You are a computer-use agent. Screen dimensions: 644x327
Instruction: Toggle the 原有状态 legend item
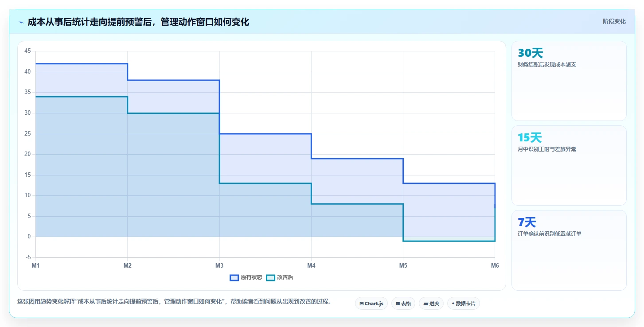(x=246, y=278)
